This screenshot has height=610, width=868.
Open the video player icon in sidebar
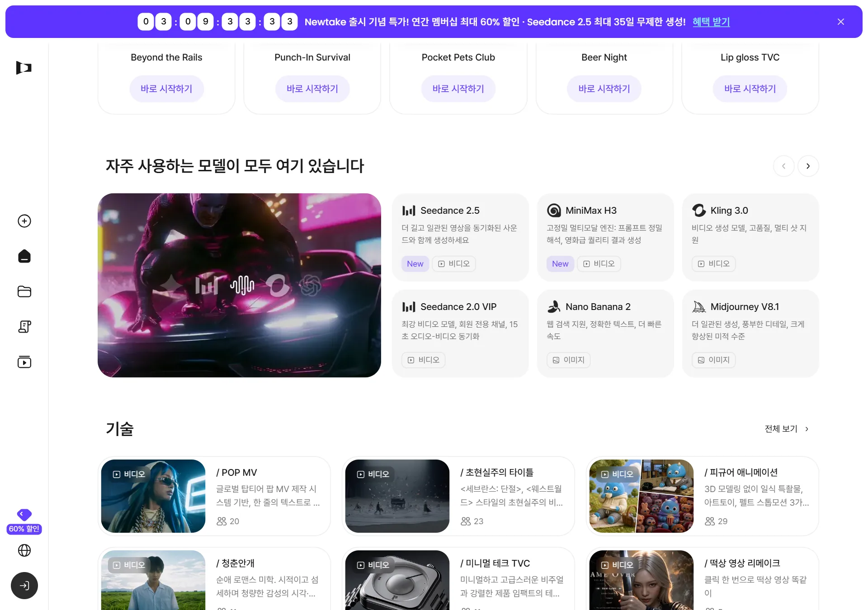click(x=24, y=362)
